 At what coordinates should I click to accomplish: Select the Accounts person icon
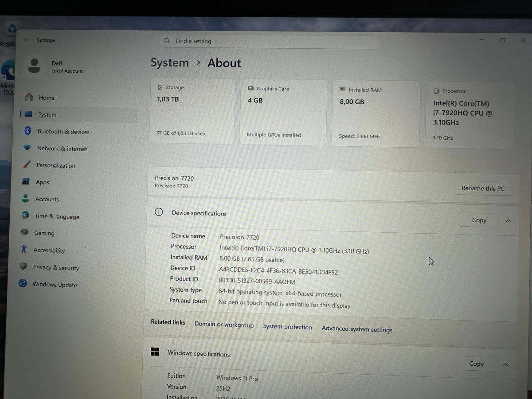26,199
